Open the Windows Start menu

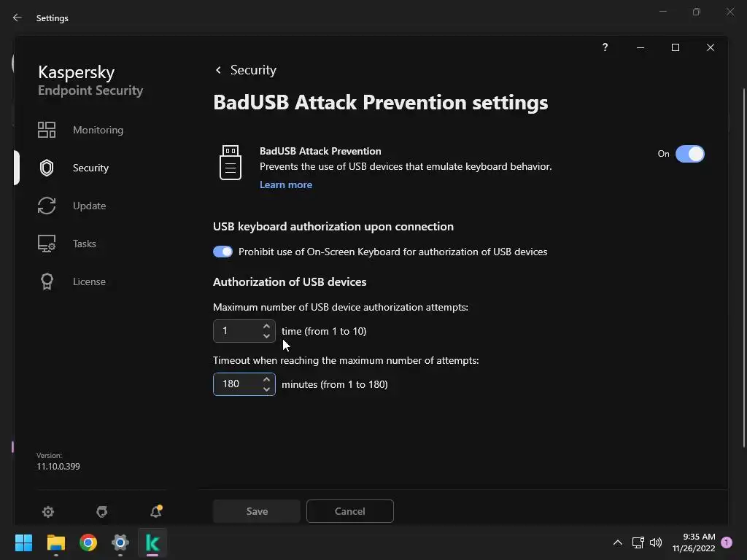click(x=23, y=542)
